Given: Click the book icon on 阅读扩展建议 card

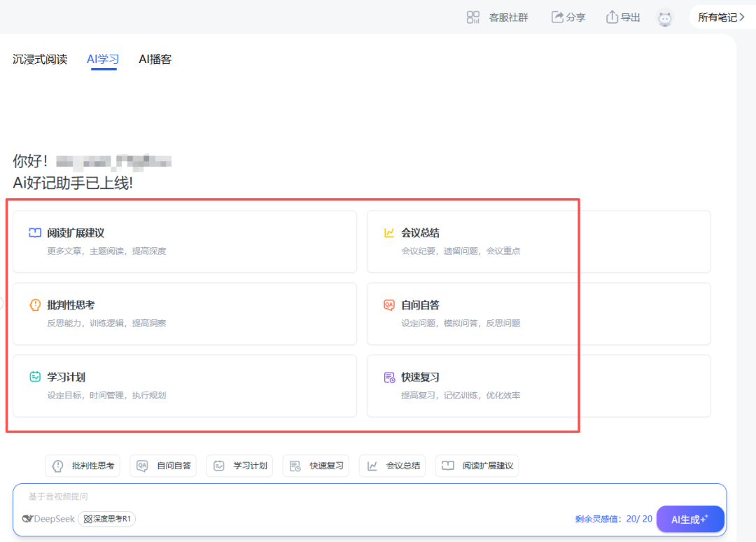Looking at the screenshot, I should (x=35, y=233).
